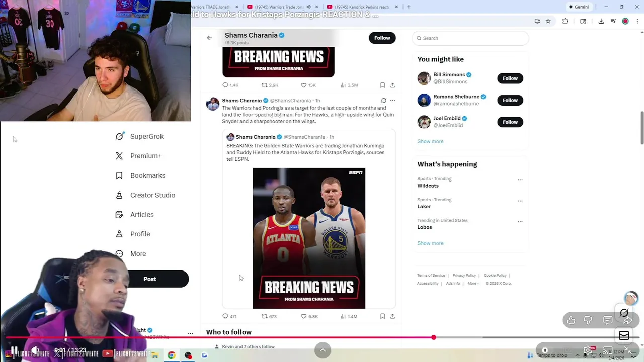
Task: Open three-dot menu on Porzingis post
Action: tap(392, 101)
